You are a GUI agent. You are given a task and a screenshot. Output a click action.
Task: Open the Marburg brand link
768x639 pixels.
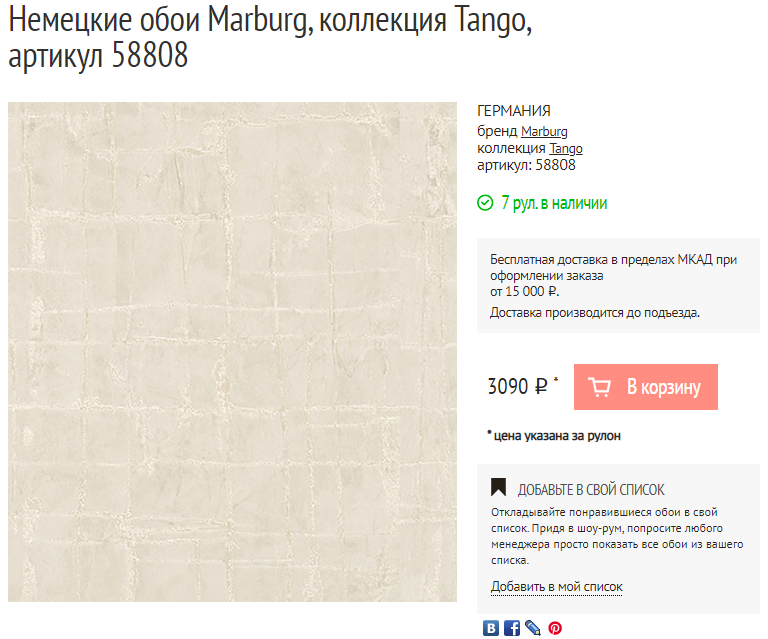click(x=544, y=131)
